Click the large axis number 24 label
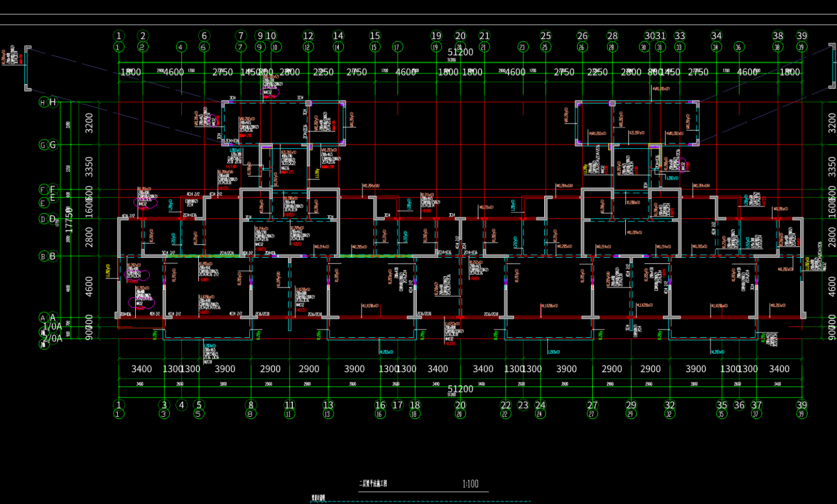 (x=541, y=405)
